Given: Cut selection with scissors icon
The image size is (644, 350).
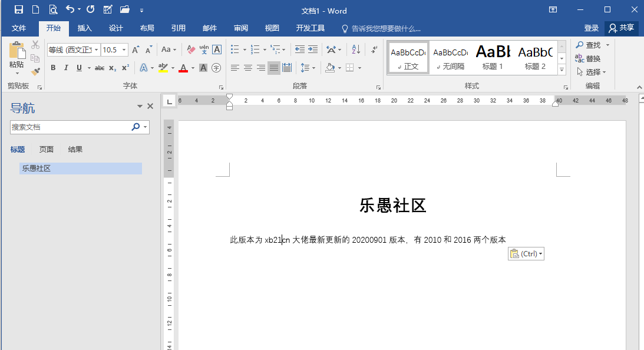Looking at the screenshot, I should [35, 44].
